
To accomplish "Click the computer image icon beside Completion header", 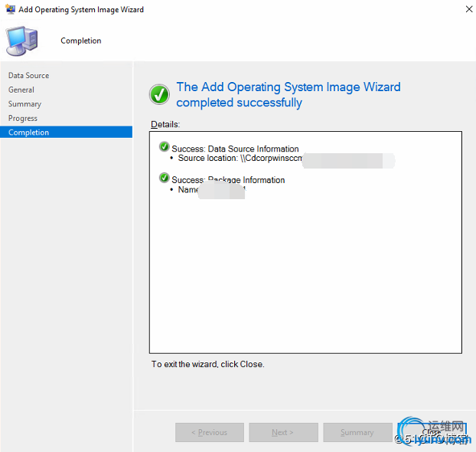I will coord(21,41).
